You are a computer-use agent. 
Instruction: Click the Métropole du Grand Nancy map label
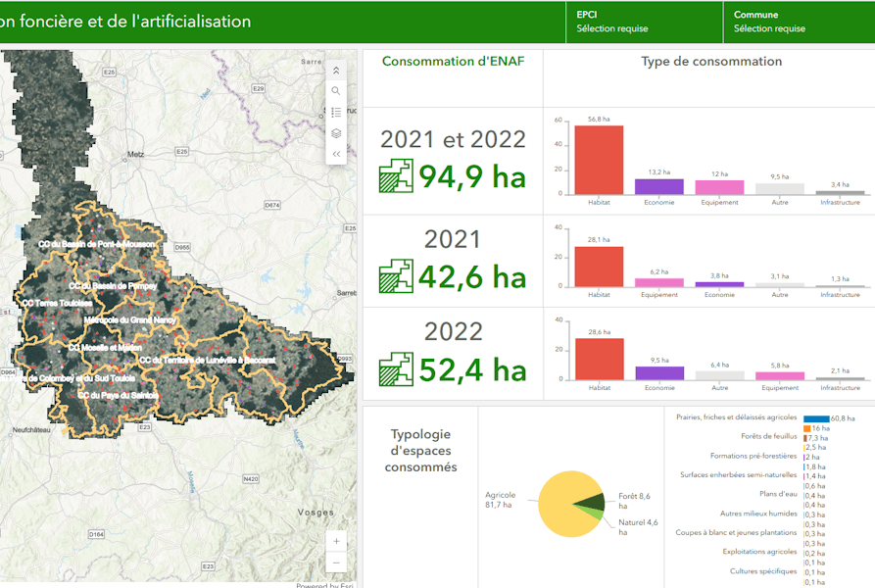pos(129,320)
